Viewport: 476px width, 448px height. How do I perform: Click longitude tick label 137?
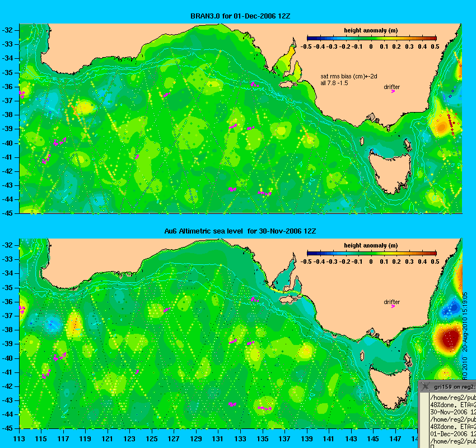pos(284,439)
